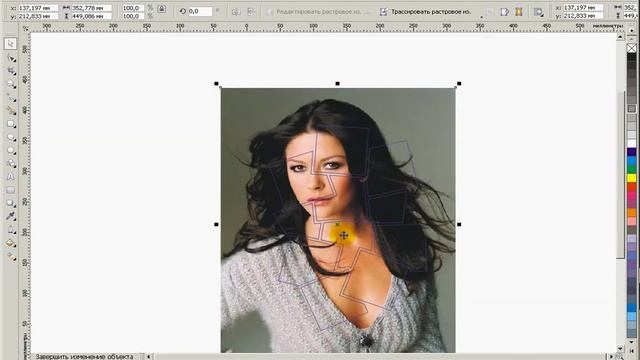
Task: Click Завершить изменение объекта button
Action: (84, 357)
